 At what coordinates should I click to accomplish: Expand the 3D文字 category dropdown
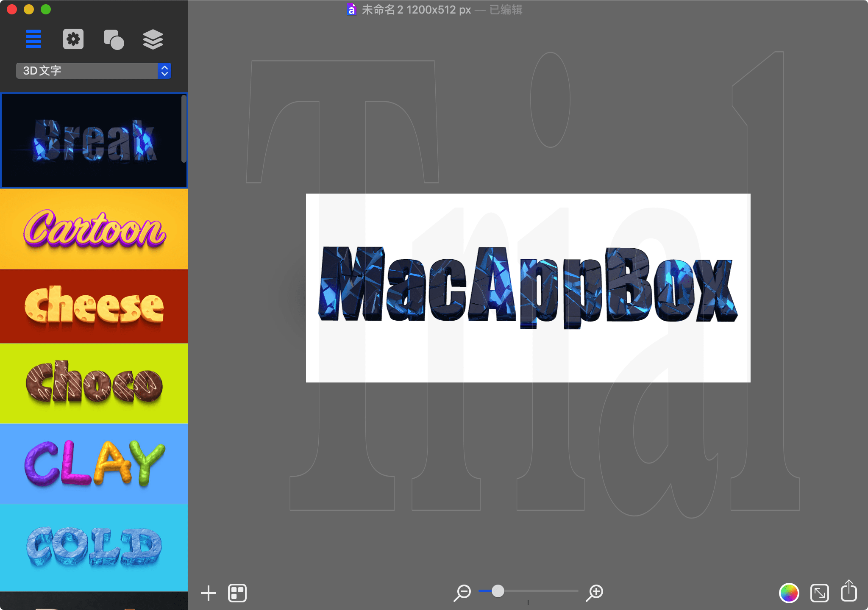(94, 71)
